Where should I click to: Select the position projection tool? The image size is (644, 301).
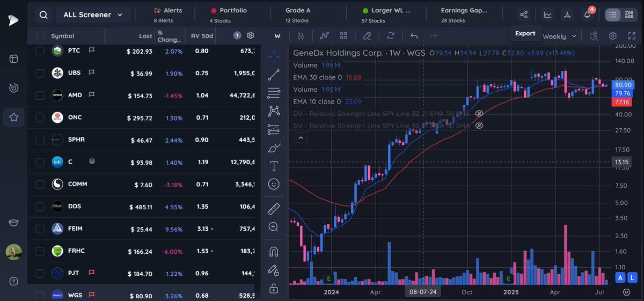point(274,129)
